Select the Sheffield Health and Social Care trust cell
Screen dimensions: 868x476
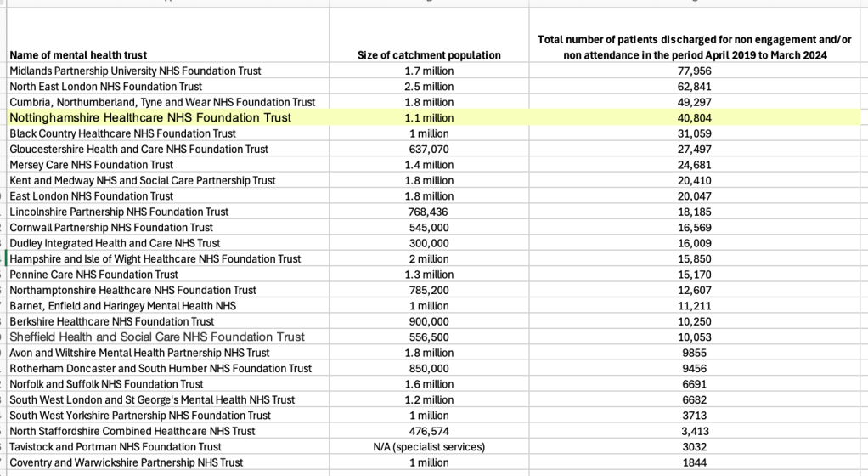[157, 337]
